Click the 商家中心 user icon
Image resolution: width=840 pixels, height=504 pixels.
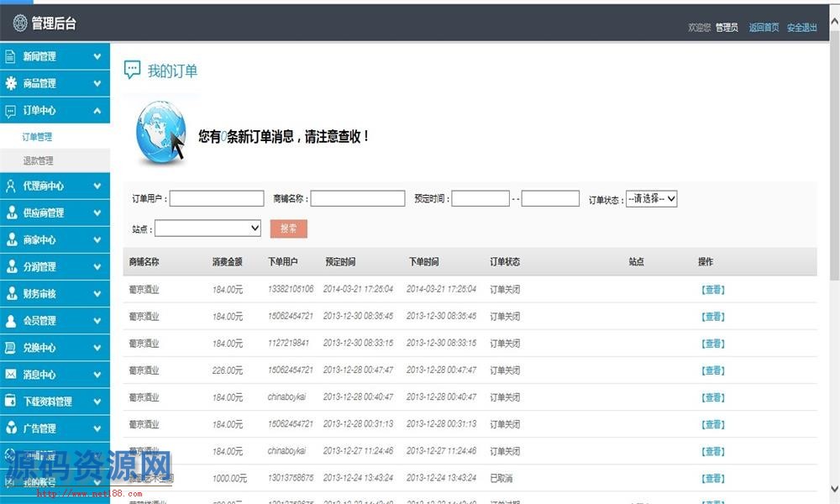12,239
